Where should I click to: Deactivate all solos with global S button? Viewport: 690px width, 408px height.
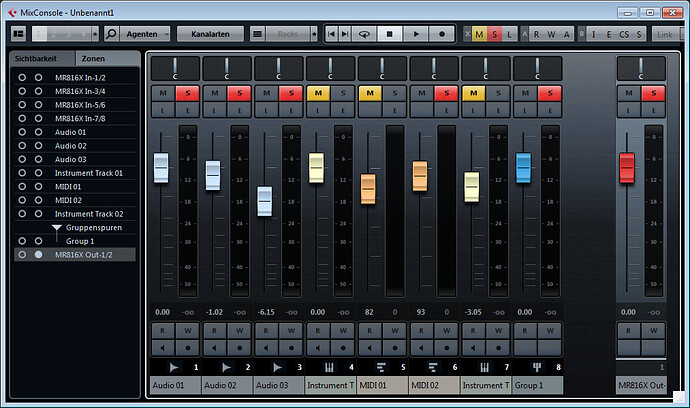point(495,34)
